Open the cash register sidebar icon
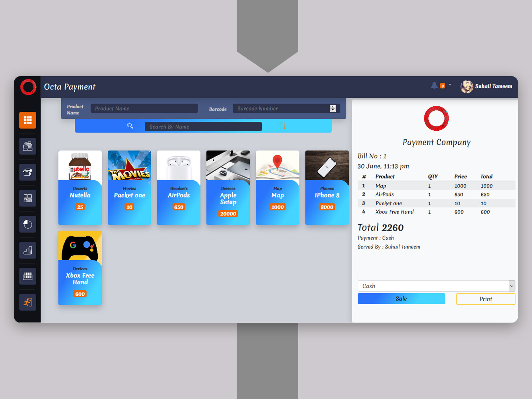 28,146
